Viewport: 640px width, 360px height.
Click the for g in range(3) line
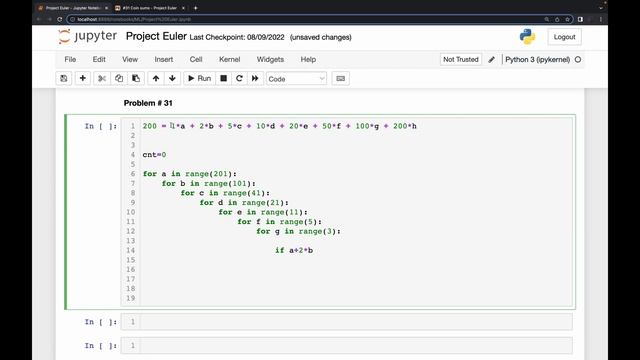pyautogui.click(x=298, y=231)
